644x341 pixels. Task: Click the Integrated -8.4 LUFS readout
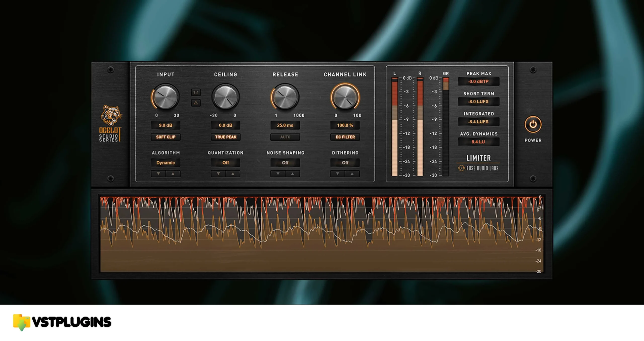pos(478,122)
